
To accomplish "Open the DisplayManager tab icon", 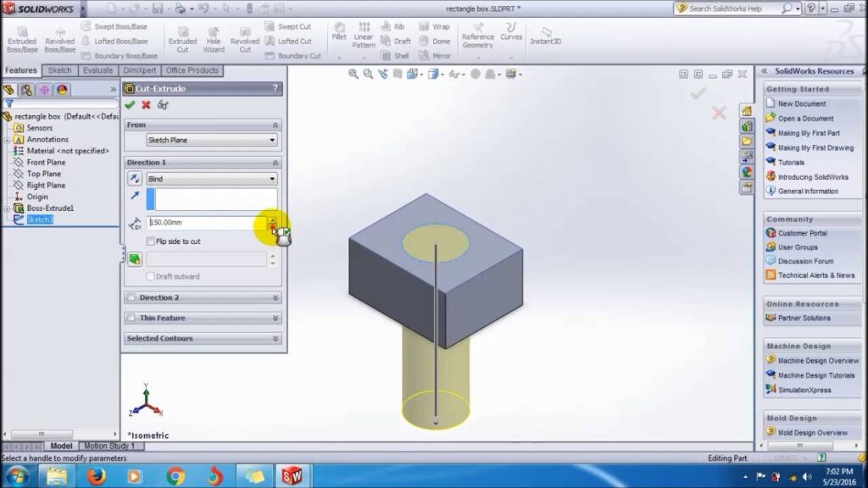I will [62, 90].
